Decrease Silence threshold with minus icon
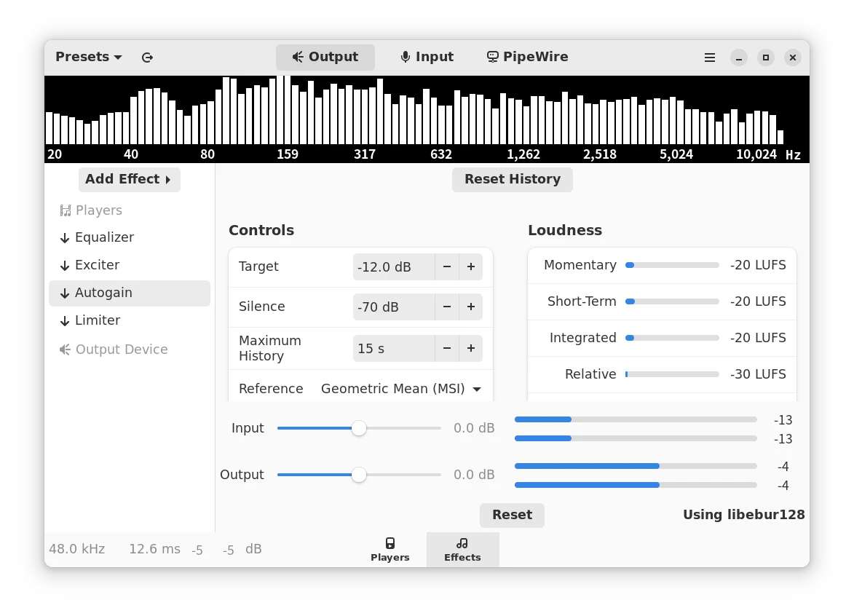The width and height of the screenshot is (854, 616). tap(447, 307)
